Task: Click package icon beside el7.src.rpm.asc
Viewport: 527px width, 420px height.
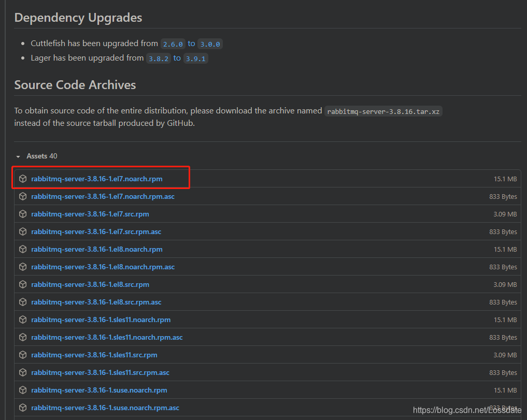Action: pyautogui.click(x=23, y=231)
